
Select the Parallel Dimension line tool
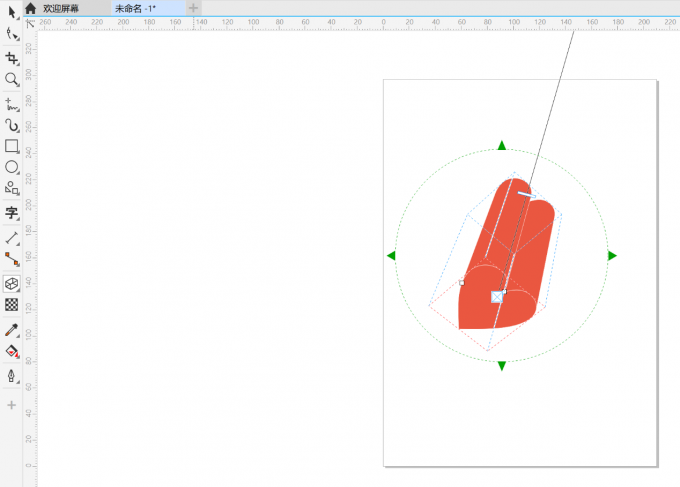(x=12, y=238)
